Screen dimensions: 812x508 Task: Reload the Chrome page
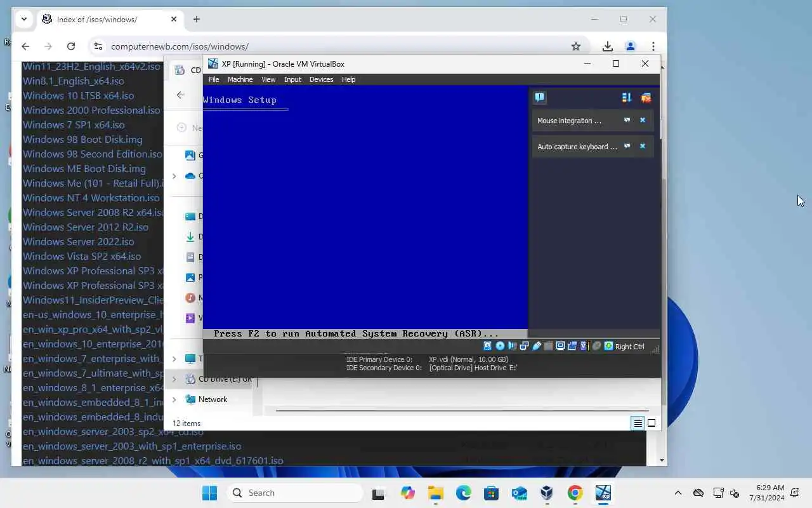(71, 46)
